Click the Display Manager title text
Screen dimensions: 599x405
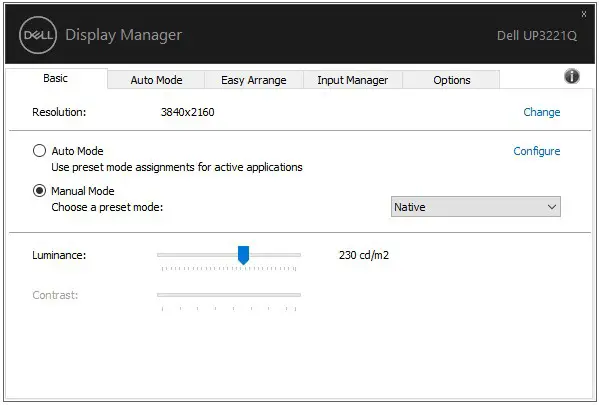point(123,35)
